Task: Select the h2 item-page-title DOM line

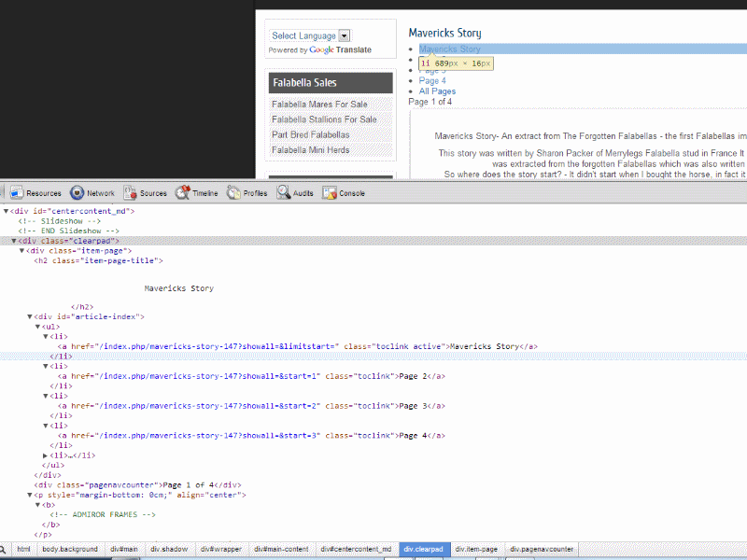Action: click(98, 261)
